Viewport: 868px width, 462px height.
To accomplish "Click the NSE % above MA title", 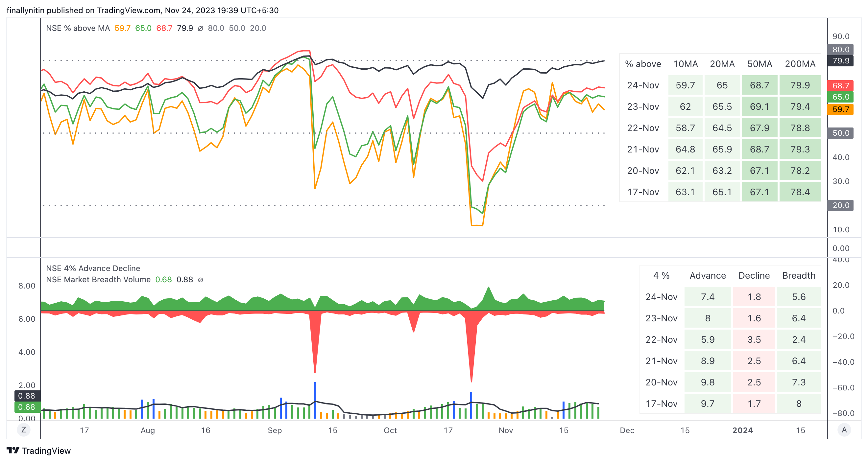I will (x=78, y=28).
